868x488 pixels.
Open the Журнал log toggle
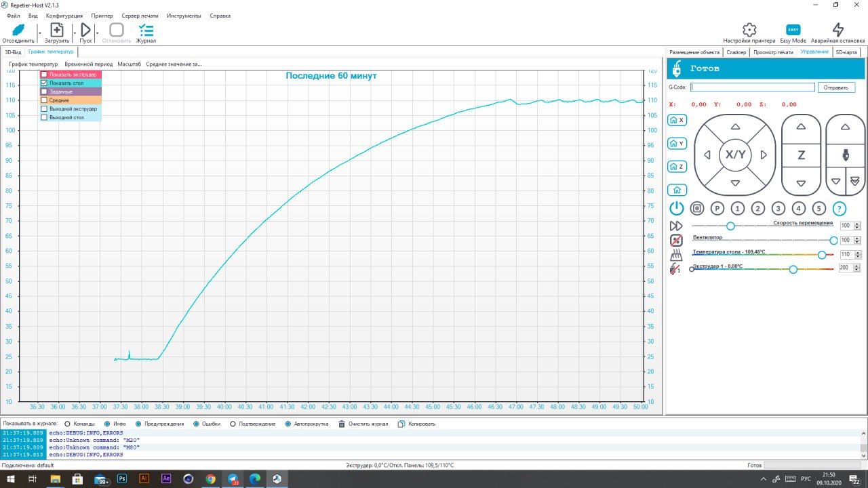(x=146, y=33)
